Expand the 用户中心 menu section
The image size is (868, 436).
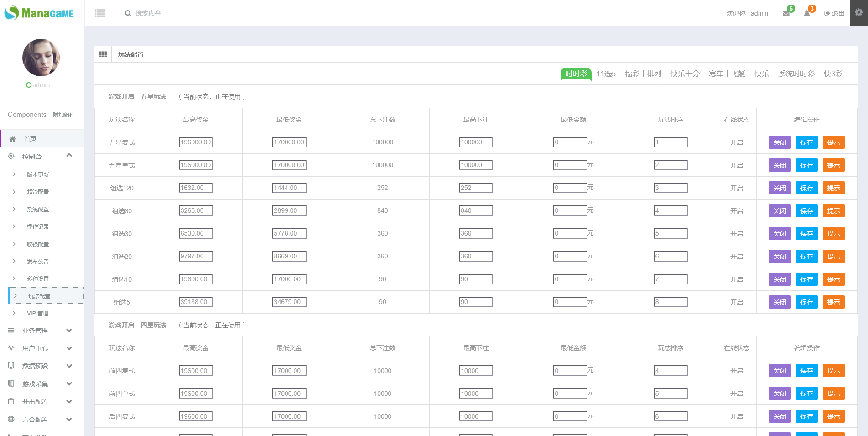[69, 348]
